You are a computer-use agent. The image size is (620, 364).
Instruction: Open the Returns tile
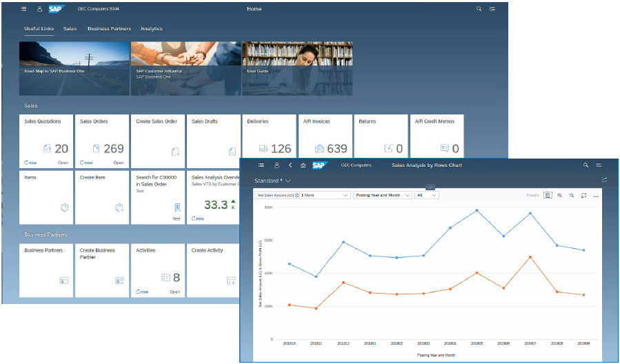pos(381,136)
